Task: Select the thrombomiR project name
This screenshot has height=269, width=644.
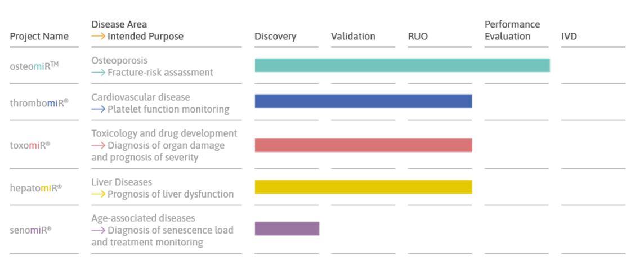Action: pos(39,102)
